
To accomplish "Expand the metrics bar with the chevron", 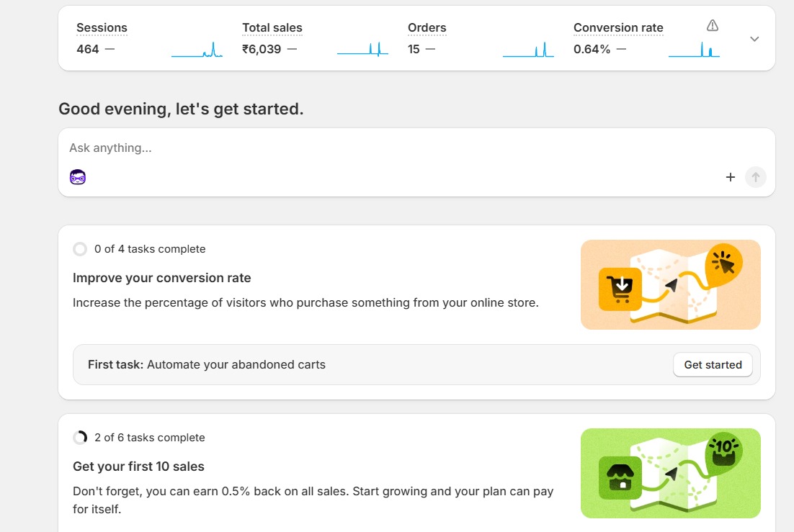I will (754, 39).
